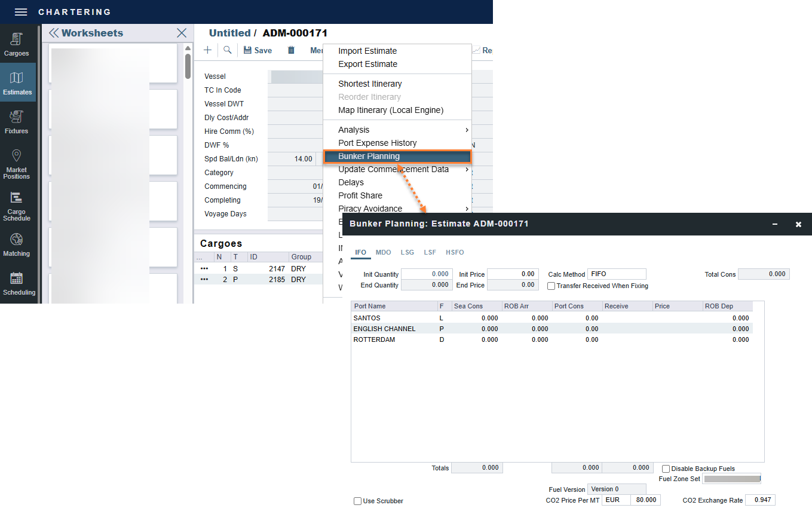812x511 pixels.
Task: Switch to the IFO fuel tab
Action: [360, 252]
